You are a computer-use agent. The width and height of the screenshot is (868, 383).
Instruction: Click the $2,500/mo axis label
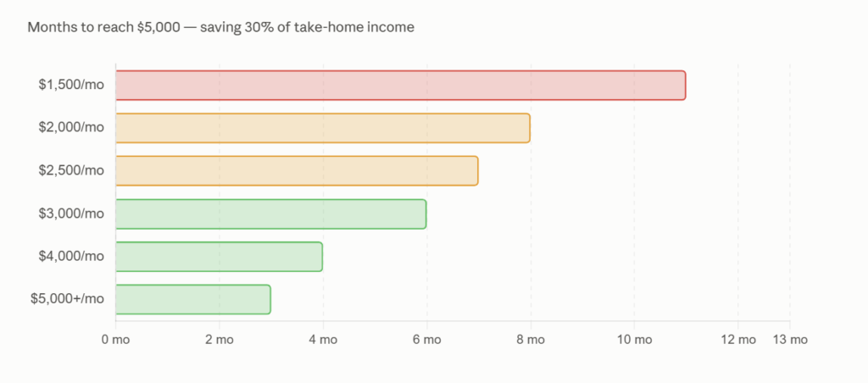[71, 170]
